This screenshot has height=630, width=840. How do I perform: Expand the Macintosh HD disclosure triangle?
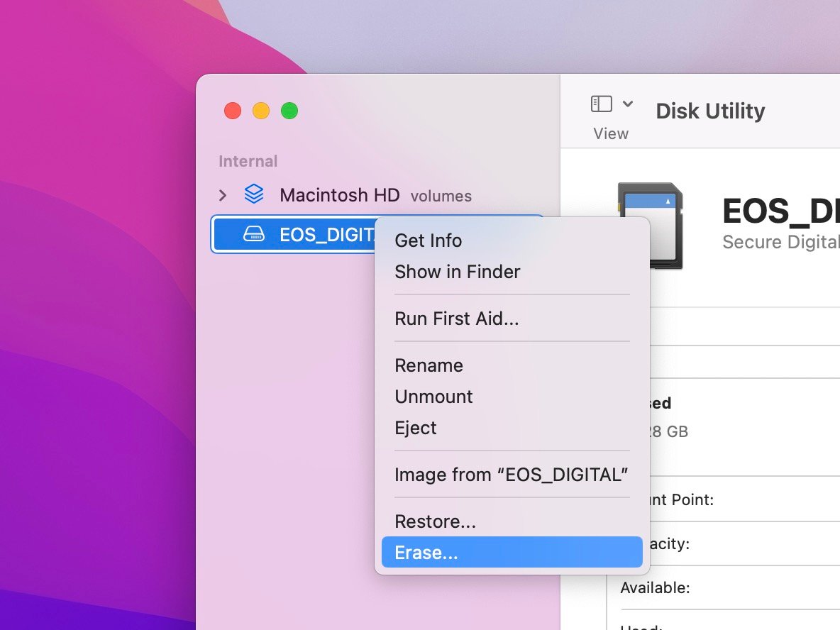point(222,194)
